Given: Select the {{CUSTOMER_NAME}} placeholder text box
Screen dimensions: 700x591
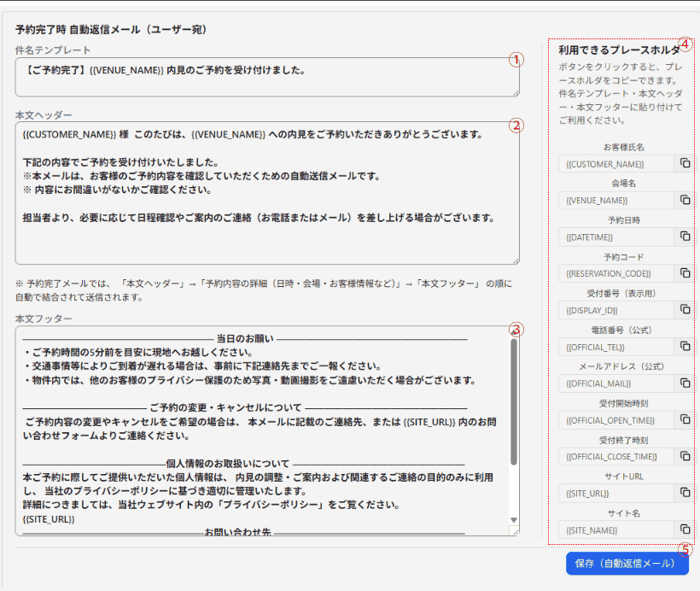Looking at the screenshot, I should point(615,163).
